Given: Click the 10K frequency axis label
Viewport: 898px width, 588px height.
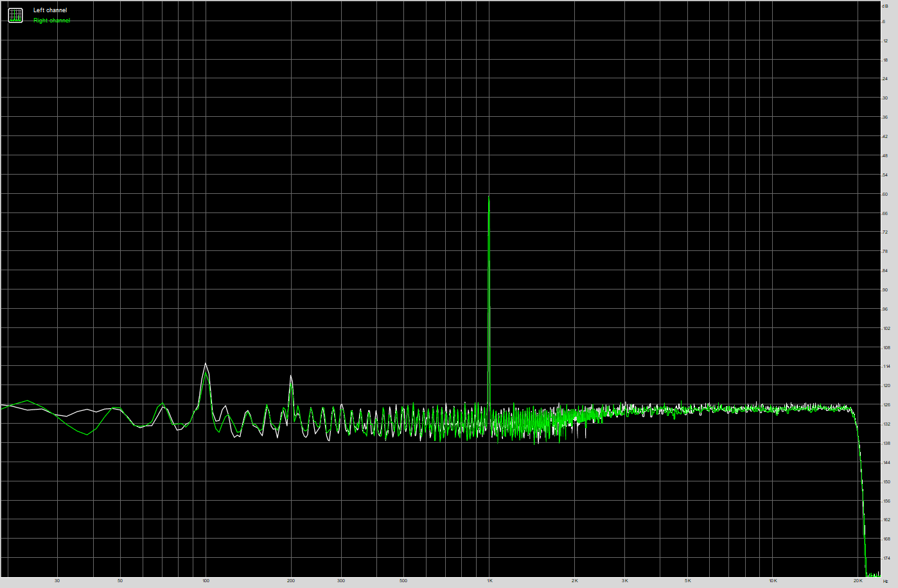Looking at the screenshot, I should click(773, 581).
